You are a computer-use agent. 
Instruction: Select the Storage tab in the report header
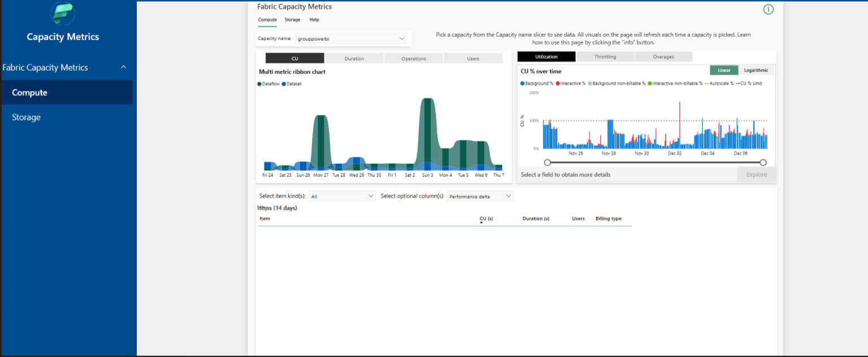[x=292, y=20]
